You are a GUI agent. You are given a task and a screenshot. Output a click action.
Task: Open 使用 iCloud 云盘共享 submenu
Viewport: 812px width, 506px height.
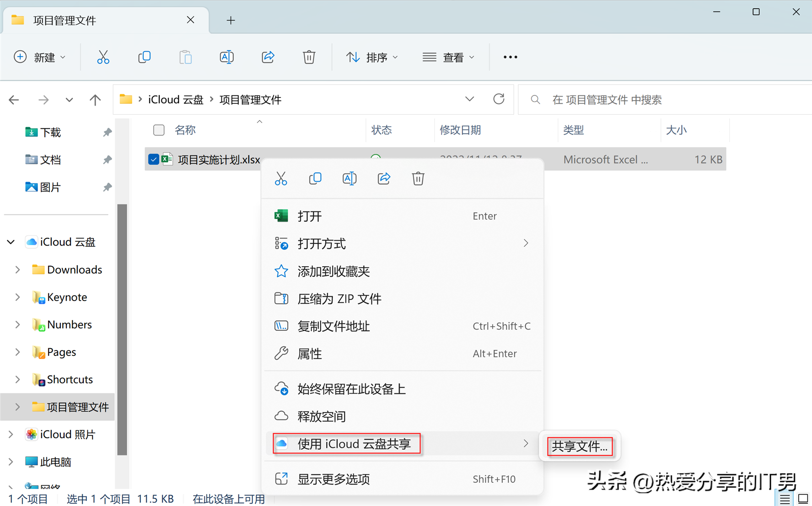(402, 444)
